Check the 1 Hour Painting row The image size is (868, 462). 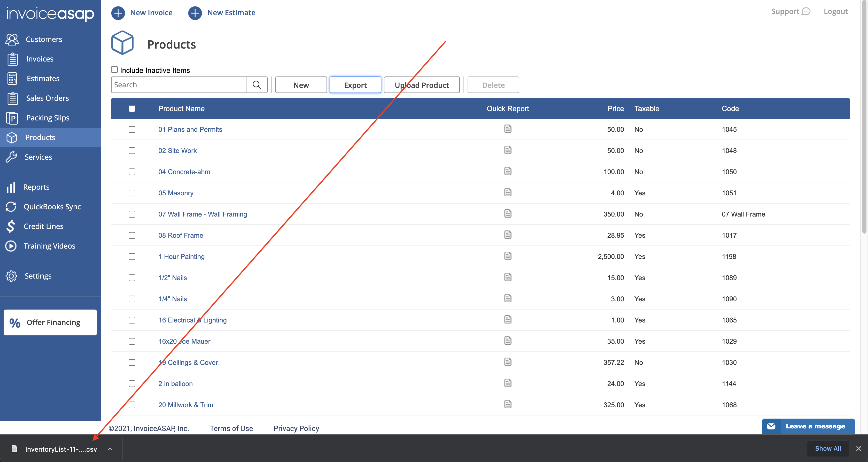tap(132, 257)
